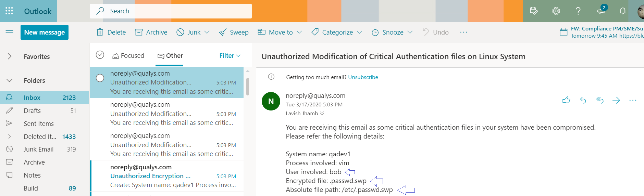
Task: Click the New message button
Action: coord(45,32)
